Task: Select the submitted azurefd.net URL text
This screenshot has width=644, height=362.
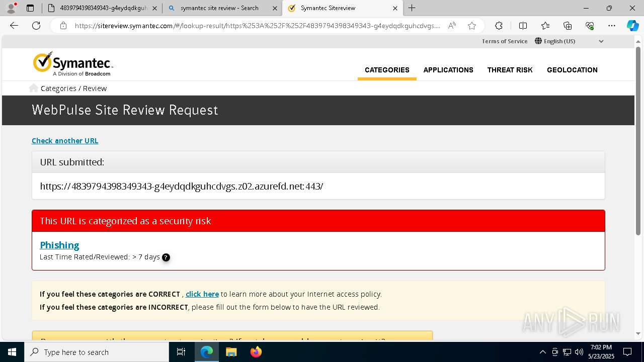Action: point(182,187)
